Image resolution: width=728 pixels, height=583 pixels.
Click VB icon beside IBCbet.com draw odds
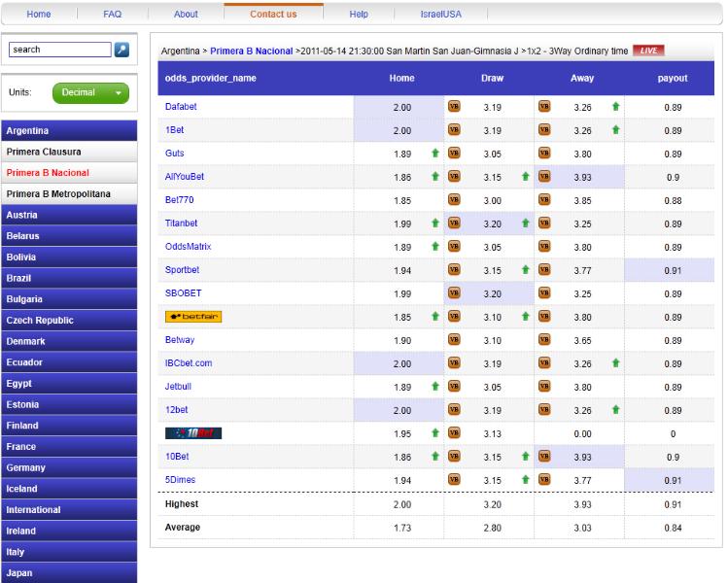(x=454, y=363)
